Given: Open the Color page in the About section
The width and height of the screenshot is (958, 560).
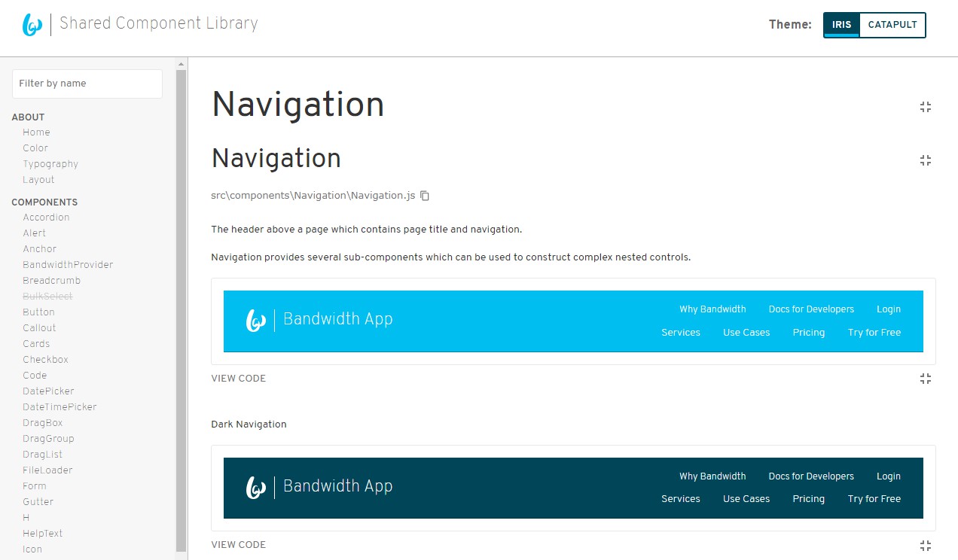Looking at the screenshot, I should point(35,148).
